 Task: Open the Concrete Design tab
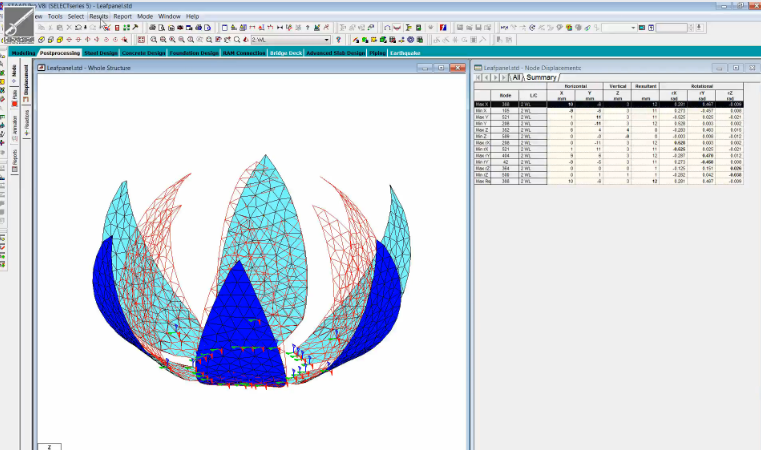(x=144, y=53)
